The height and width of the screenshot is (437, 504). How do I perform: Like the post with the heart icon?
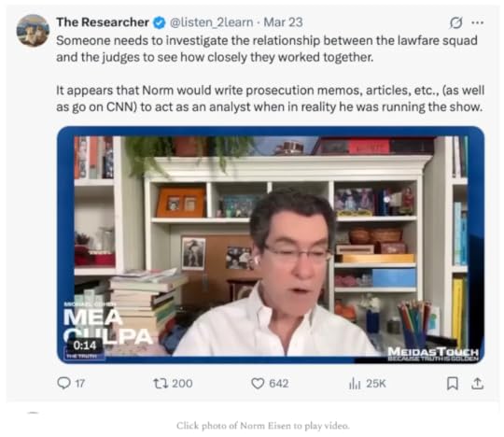click(258, 383)
